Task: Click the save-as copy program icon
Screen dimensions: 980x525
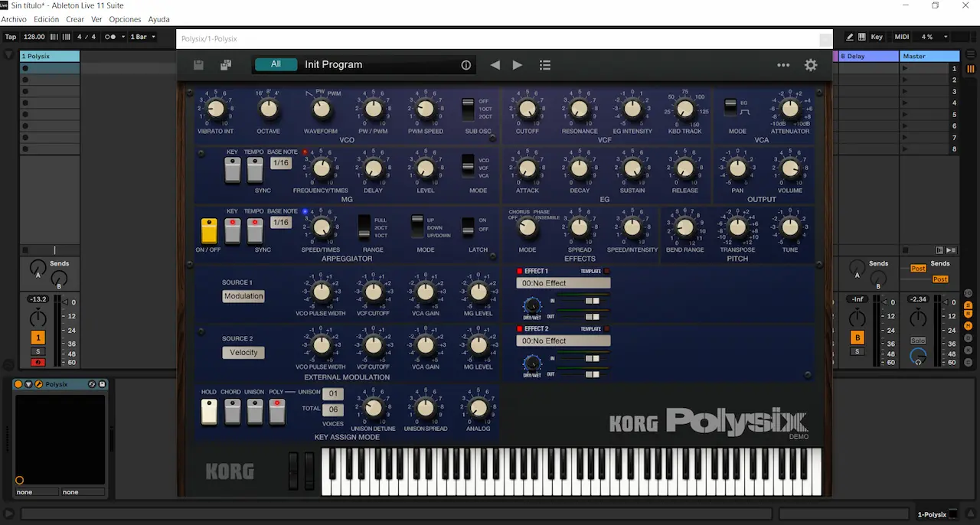Action: click(x=226, y=65)
